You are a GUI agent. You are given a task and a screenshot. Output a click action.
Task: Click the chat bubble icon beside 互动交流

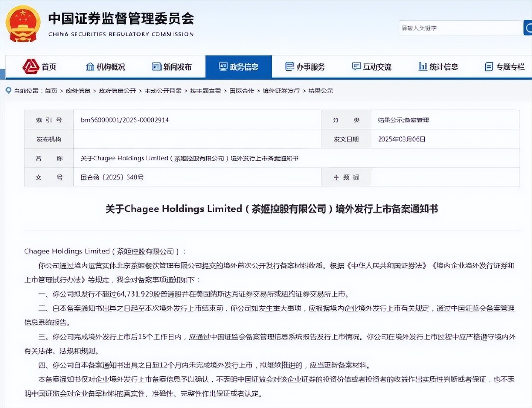(x=356, y=67)
